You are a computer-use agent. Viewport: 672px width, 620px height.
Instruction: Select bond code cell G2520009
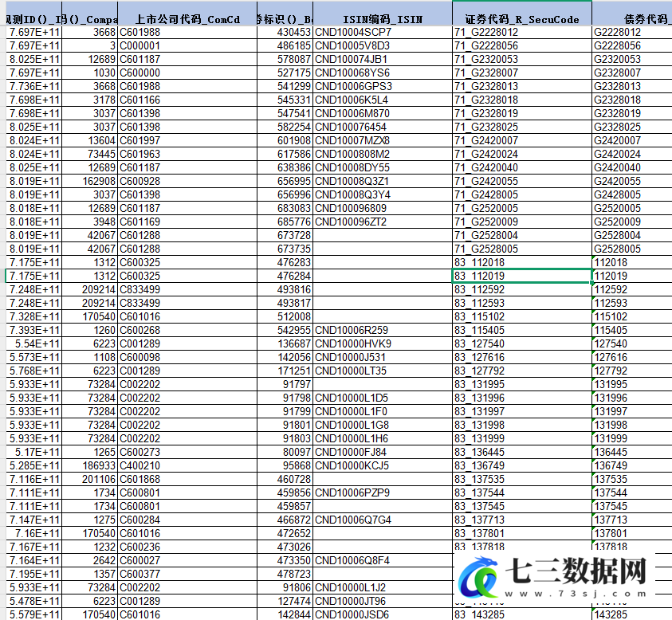click(x=632, y=222)
